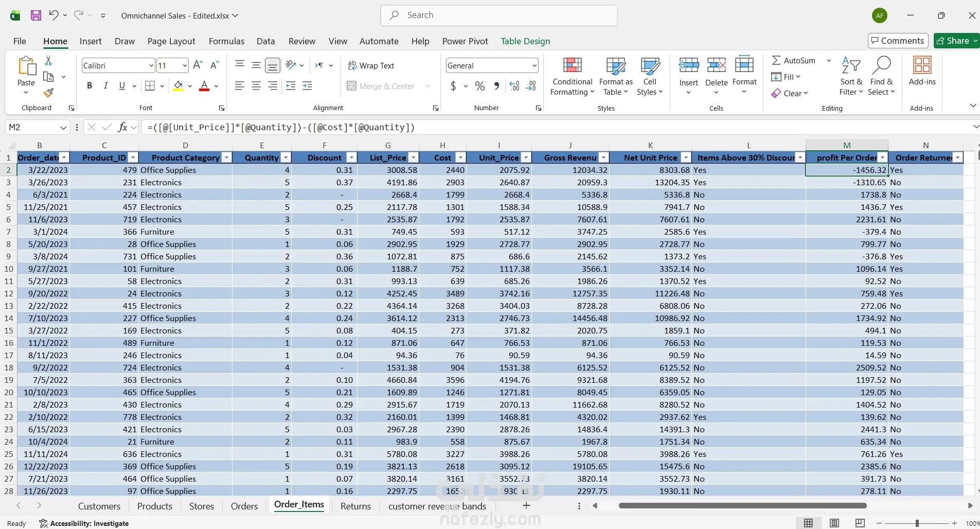Click the Increase Decimal icon

(514, 86)
